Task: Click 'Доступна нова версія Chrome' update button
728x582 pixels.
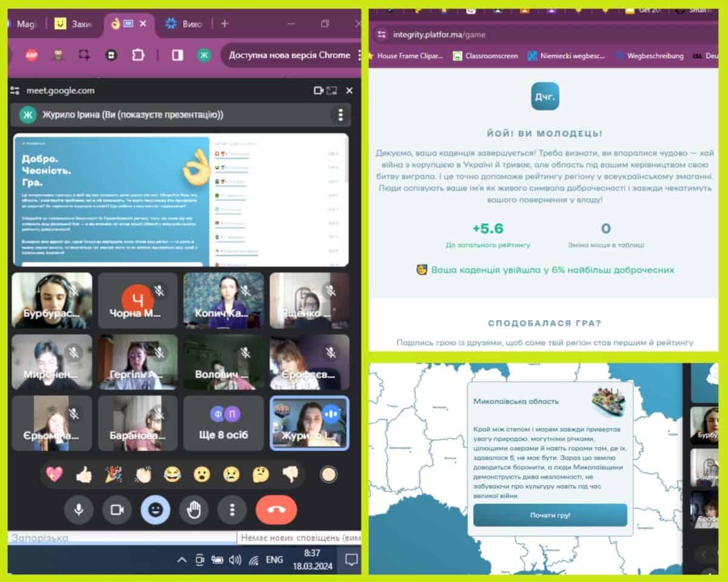Action: pos(290,55)
